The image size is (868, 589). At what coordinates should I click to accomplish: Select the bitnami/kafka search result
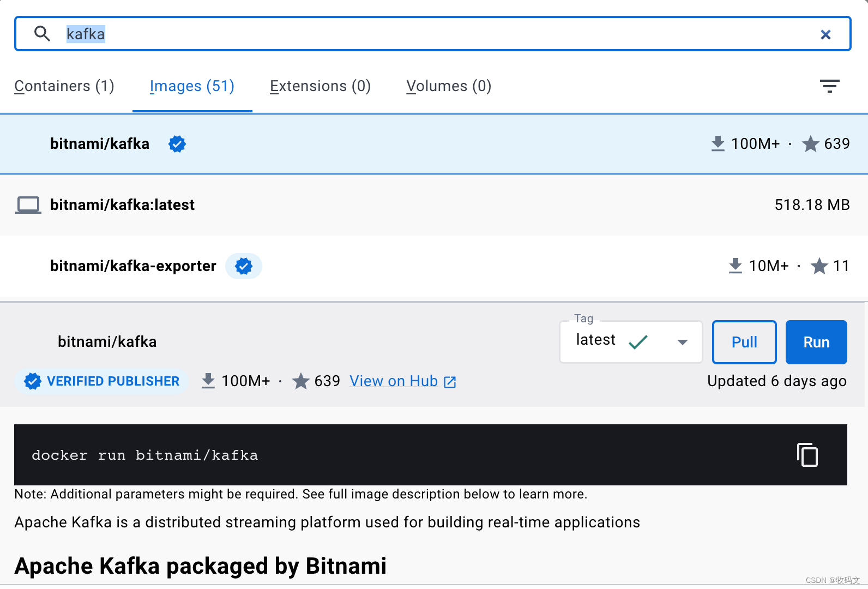coord(434,144)
